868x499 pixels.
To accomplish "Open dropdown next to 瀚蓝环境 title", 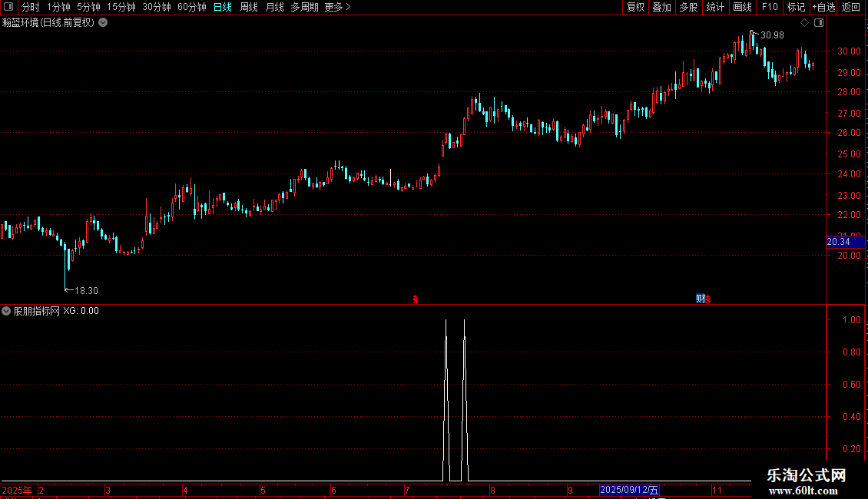I will coord(103,23).
